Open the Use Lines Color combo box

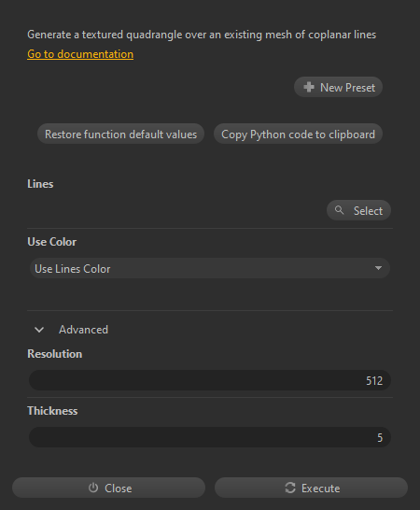pos(210,268)
